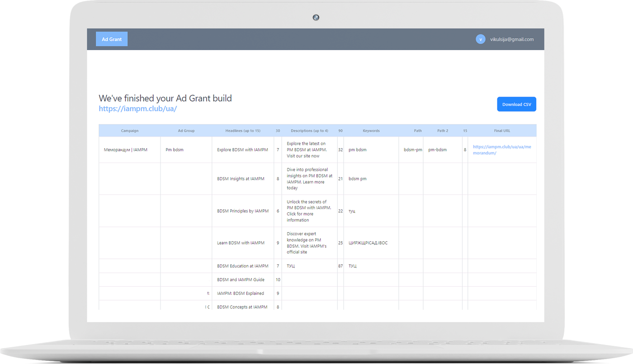Open the memorandum Final URL link
The image size is (633, 364).
[502, 150]
